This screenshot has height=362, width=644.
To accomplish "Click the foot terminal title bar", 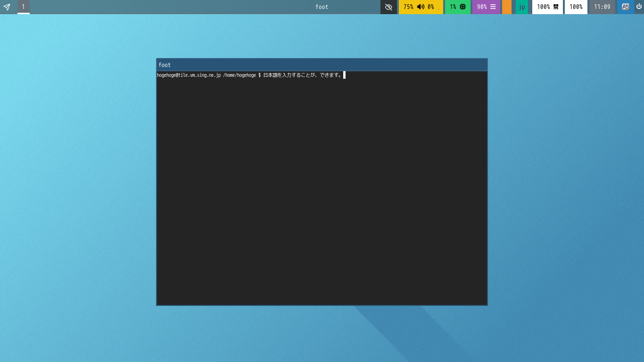I will 322,65.
